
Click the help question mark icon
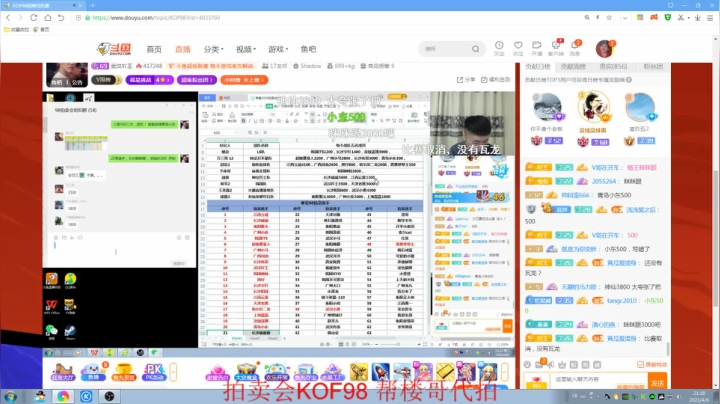(629, 80)
